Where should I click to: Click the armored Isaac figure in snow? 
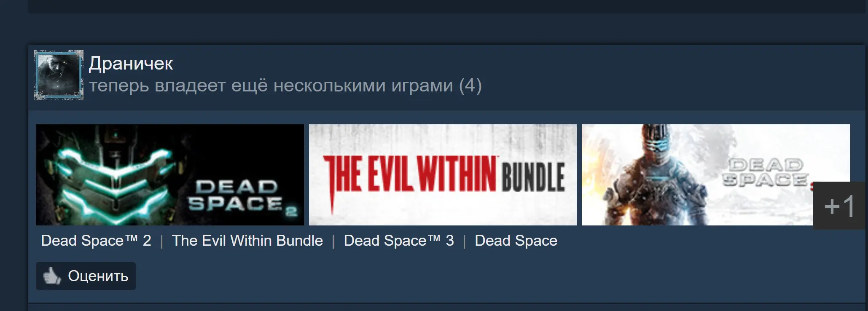pos(656,175)
